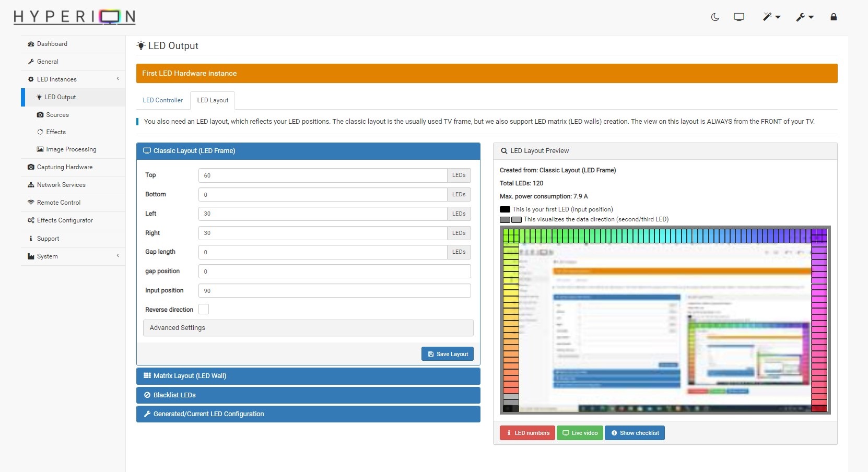Toggle Live video in preview
The width and height of the screenshot is (868, 472).
580,433
